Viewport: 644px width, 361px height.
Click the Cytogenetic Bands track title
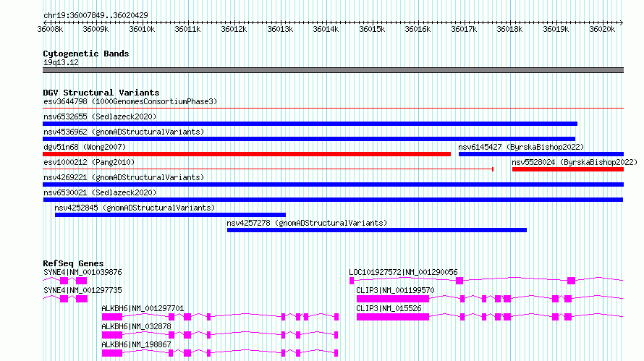[x=86, y=54]
